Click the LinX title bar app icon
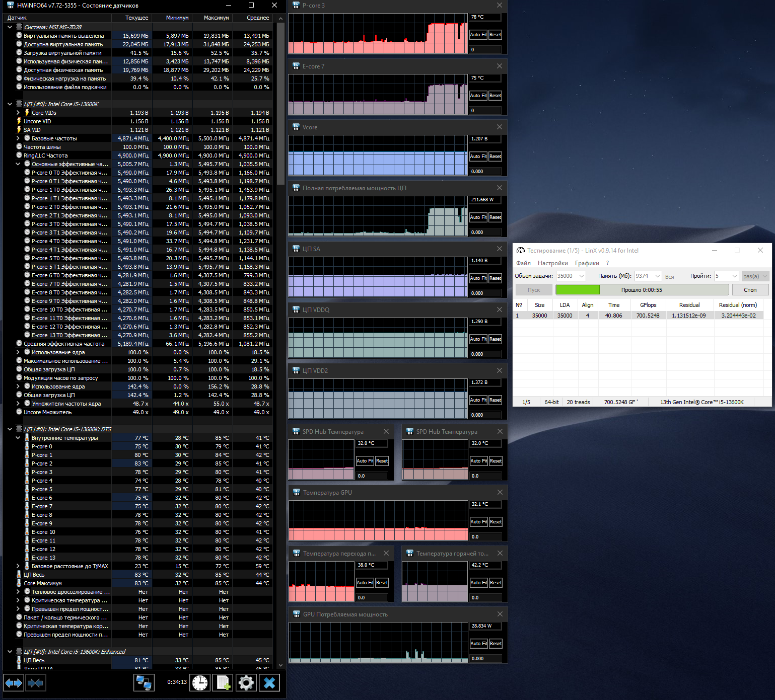This screenshot has height=700, width=775. 521,250
